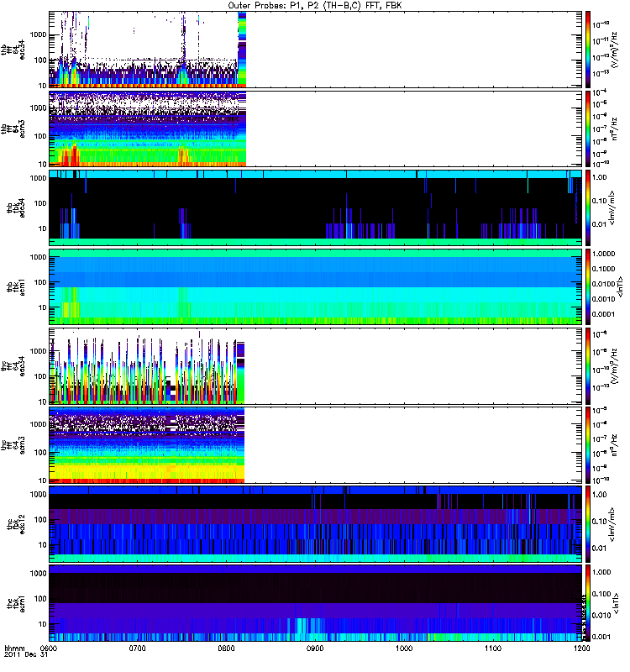This screenshot has height=672, width=630.
Task: Click the 1.0000 value on thb fbk scm1 color bar
Action: point(603,254)
